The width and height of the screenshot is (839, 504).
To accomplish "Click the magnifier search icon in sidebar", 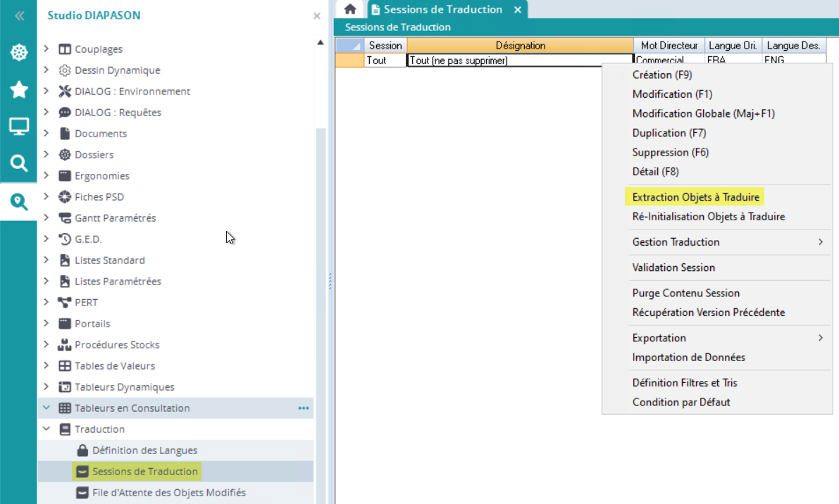I will [19, 164].
